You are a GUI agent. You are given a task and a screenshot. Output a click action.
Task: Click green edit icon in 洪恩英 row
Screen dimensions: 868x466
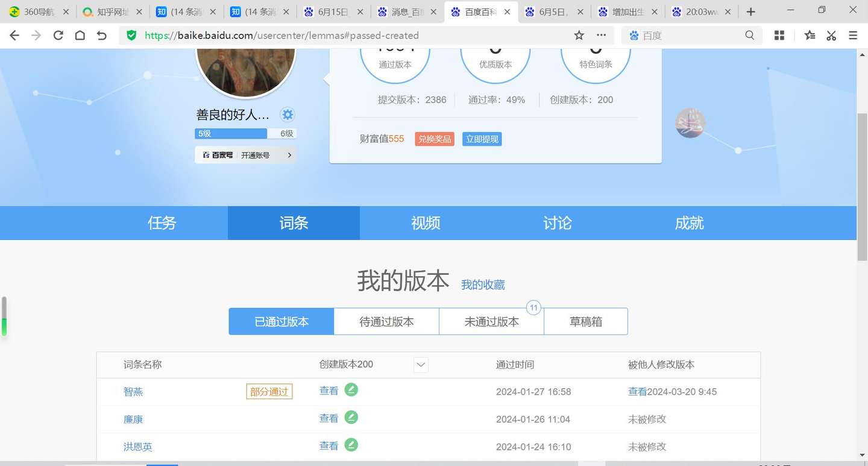coord(351,445)
